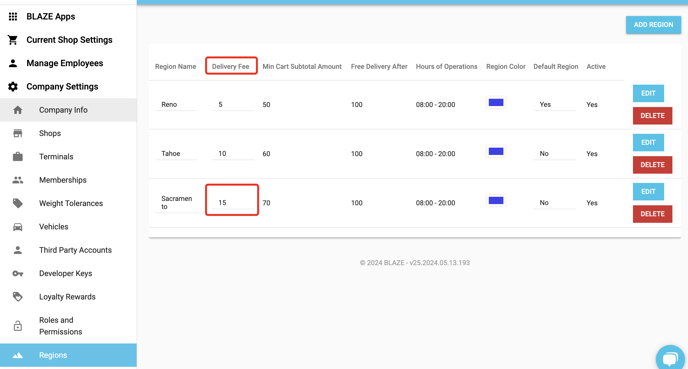Edit the Tahoe region
688x369 pixels.
point(648,143)
